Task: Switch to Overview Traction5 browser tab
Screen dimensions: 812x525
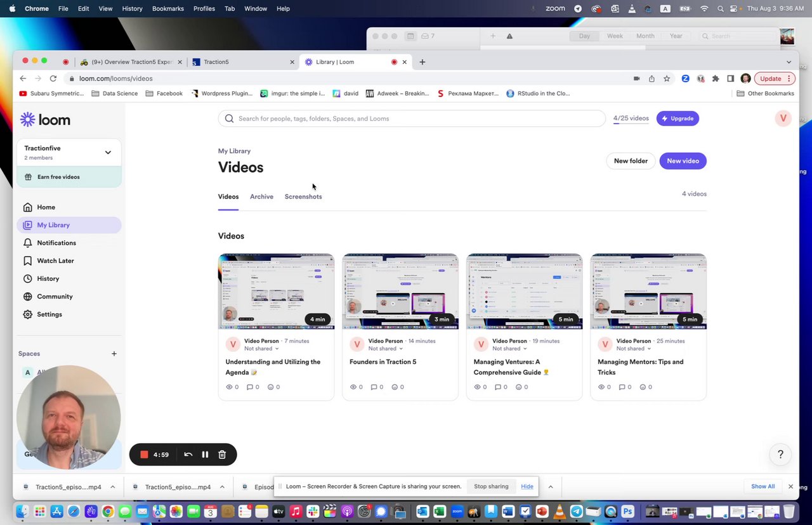Action: [x=130, y=62]
